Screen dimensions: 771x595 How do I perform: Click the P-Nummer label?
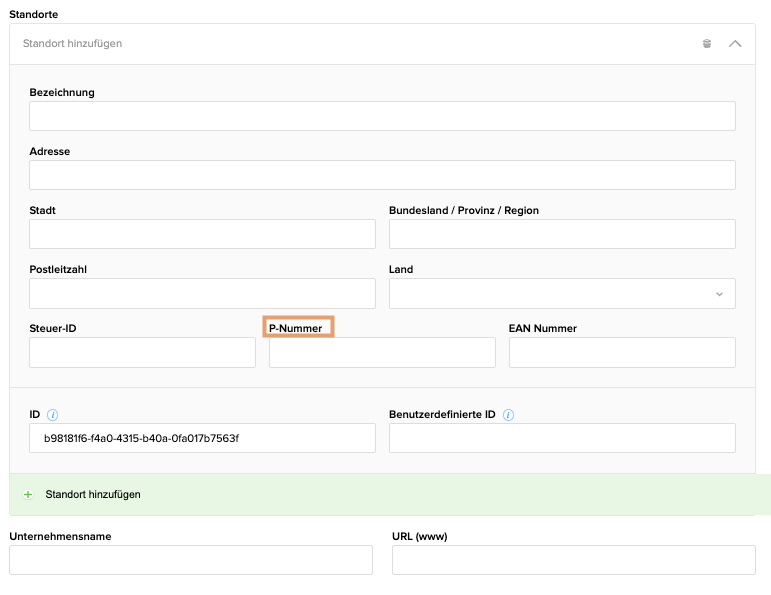coord(296,328)
